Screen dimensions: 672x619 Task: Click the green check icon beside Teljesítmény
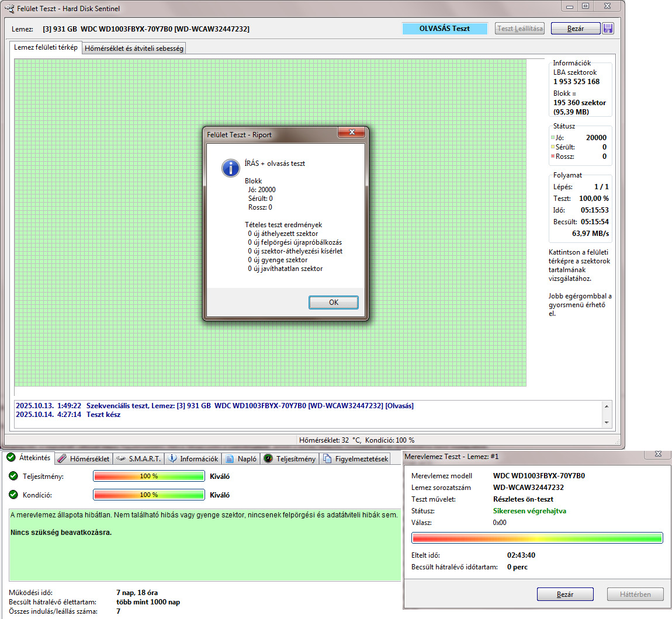pyautogui.click(x=13, y=476)
